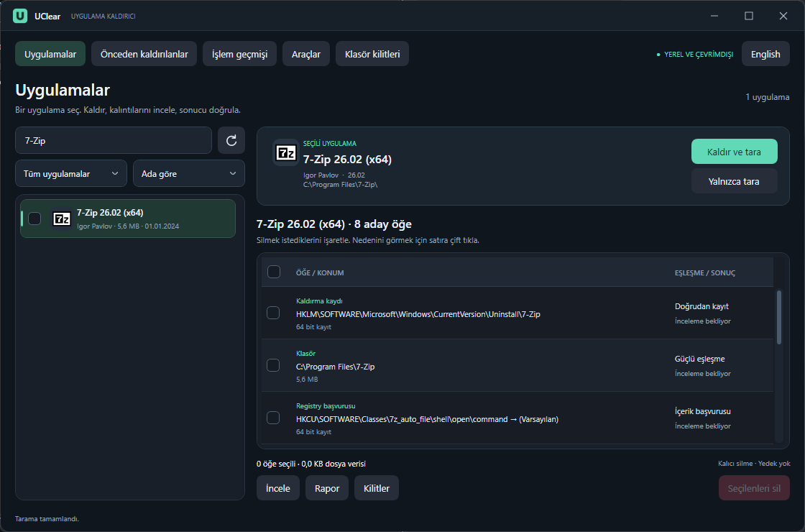
Task: Click the UClear logo icon
Action: [20, 16]
